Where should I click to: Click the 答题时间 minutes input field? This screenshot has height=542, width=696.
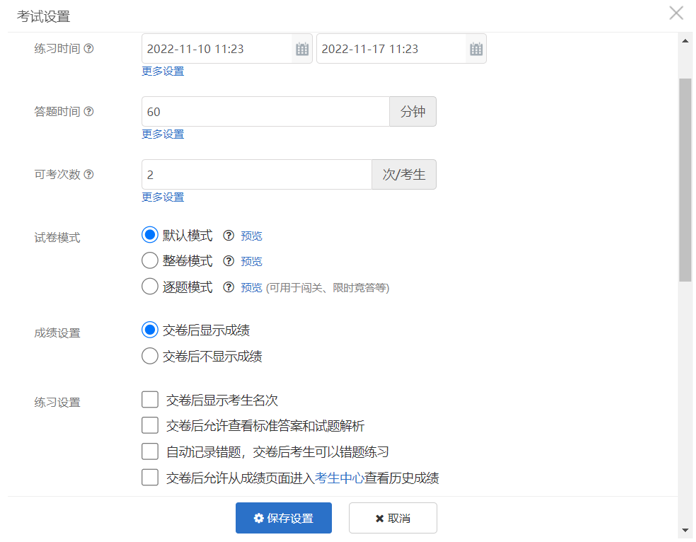pos(265,112)
